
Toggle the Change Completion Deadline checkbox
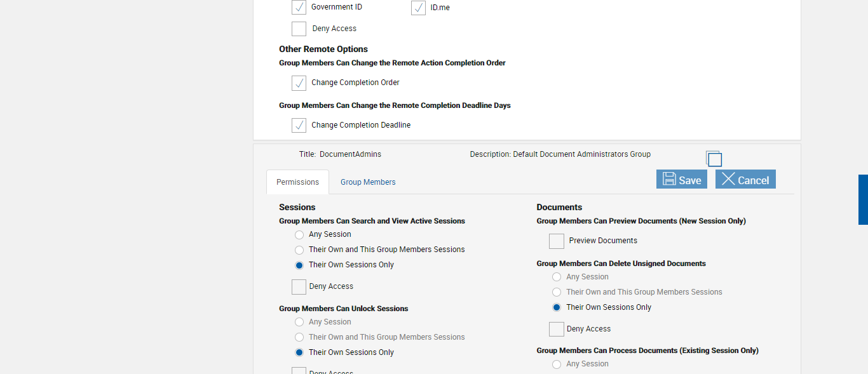click(299, 126)
